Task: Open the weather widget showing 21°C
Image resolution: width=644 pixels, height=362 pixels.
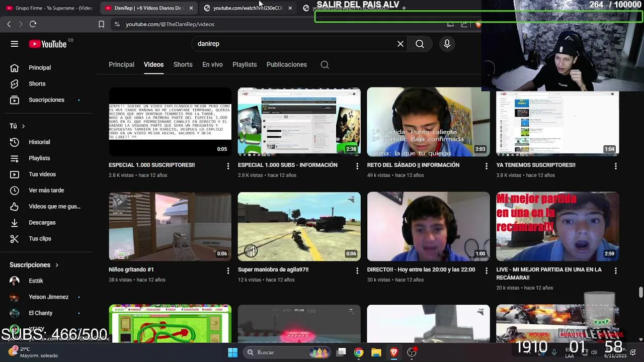Action: pyautogui.click(x=33, y=352)
